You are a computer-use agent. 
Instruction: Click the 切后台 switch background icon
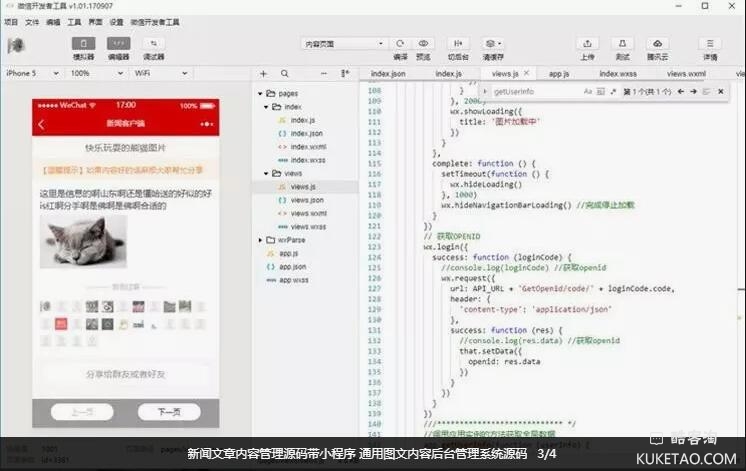[458, 43]
